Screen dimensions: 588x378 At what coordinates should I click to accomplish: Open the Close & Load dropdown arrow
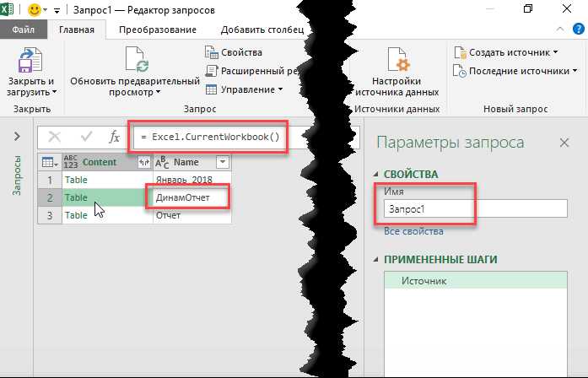[x=54, y=92]
